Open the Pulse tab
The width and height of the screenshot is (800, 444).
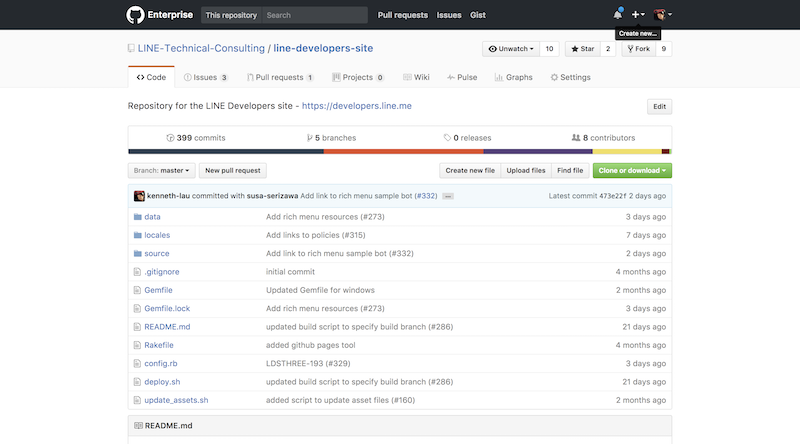tap(462, 77)
